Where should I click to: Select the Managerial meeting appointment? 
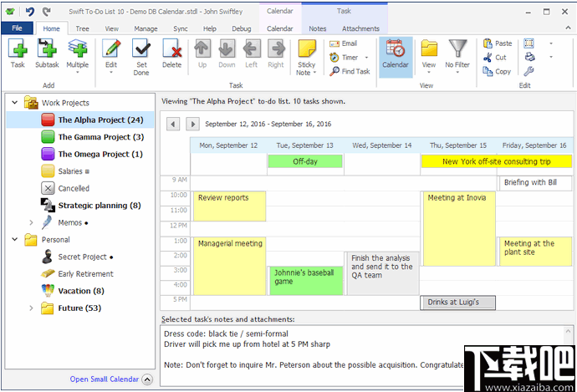230,266
